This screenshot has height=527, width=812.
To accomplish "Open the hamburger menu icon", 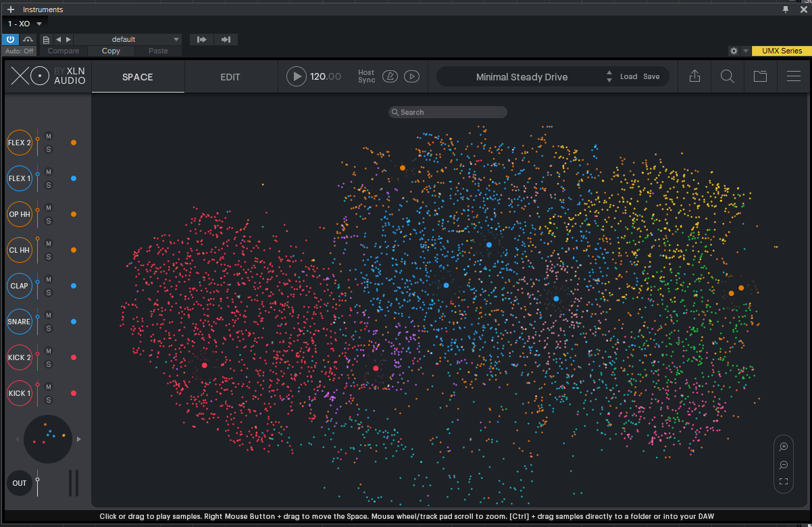I will [x=794, y=77].
